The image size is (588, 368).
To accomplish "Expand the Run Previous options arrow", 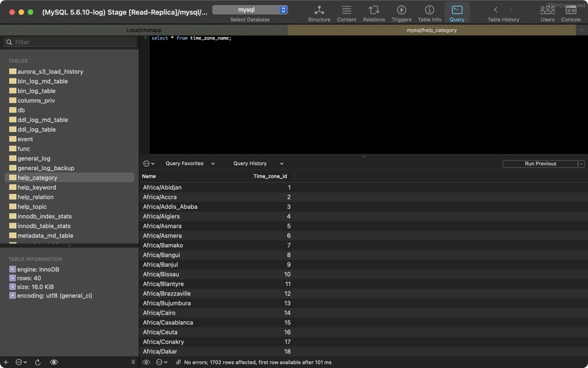I will coord(581,164).
